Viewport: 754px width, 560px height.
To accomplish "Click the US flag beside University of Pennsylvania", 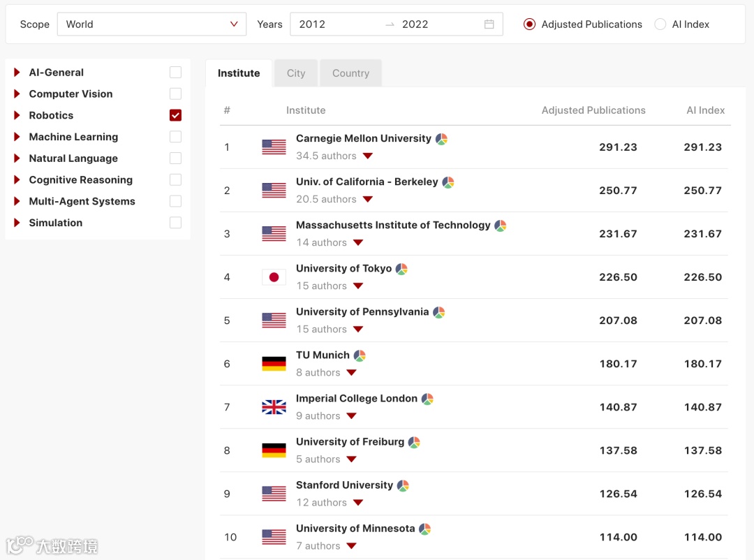I will (274, 320).
